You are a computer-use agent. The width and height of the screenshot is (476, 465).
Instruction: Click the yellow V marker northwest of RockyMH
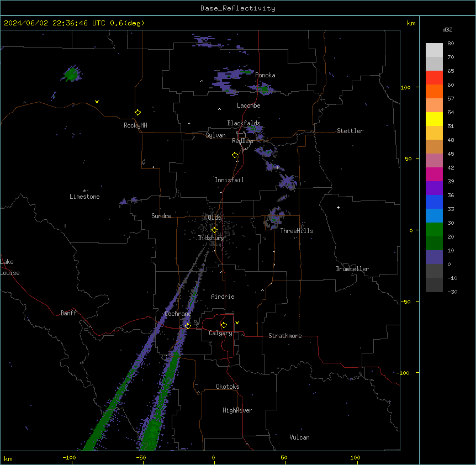pos(97,102)
